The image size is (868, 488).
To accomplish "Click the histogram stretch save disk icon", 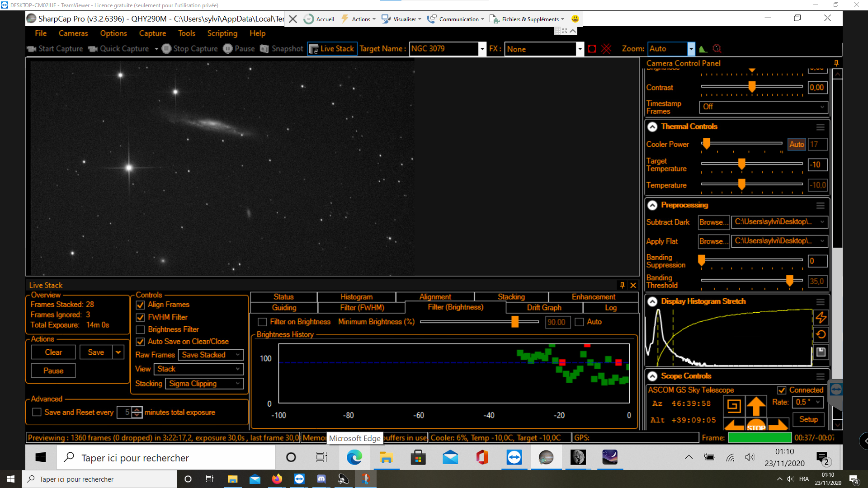I will [x=821, y=352].
